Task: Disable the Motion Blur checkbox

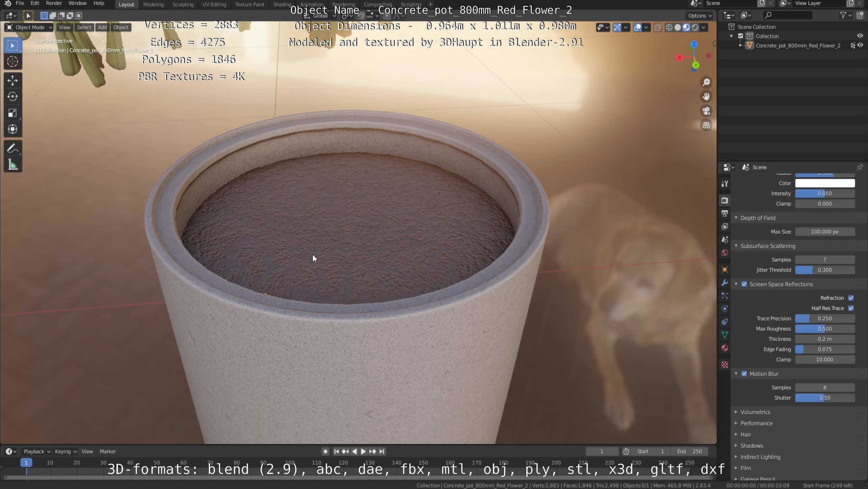Action: pyautogui.click(x=744, y=374)
